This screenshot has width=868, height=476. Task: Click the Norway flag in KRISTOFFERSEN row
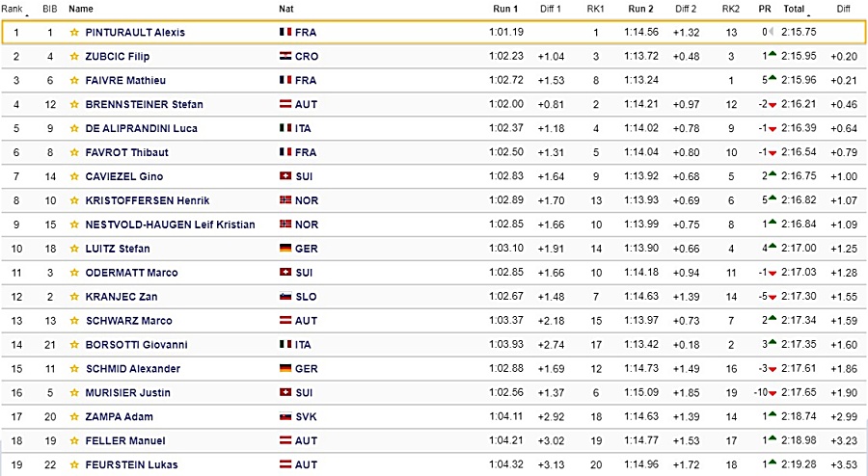285,200
